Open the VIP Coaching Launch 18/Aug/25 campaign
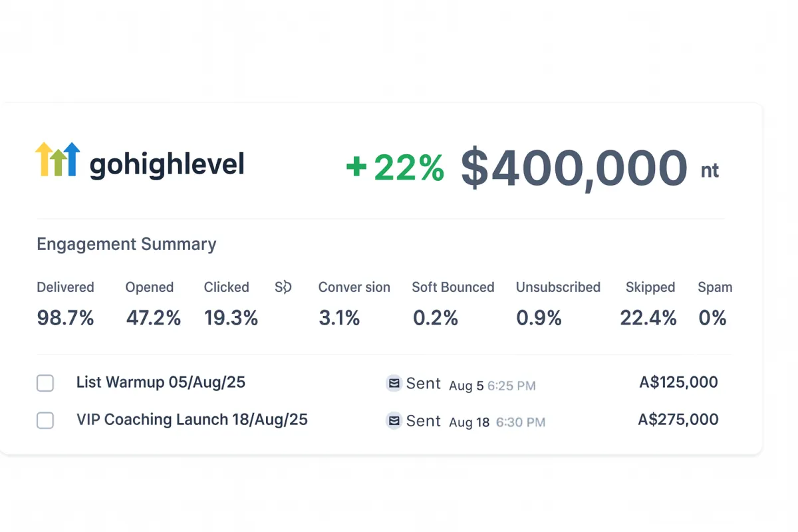The image size is (798, 532). (192, 420)
